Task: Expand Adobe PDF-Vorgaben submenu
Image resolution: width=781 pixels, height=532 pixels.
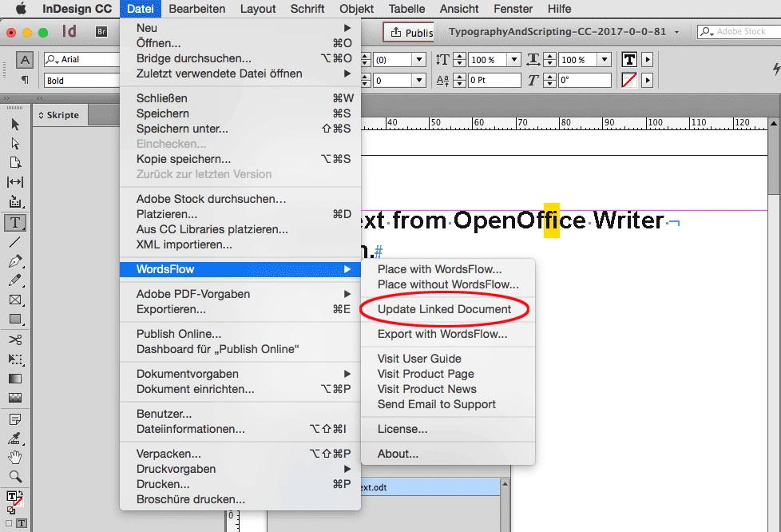Action: [240, 295]
